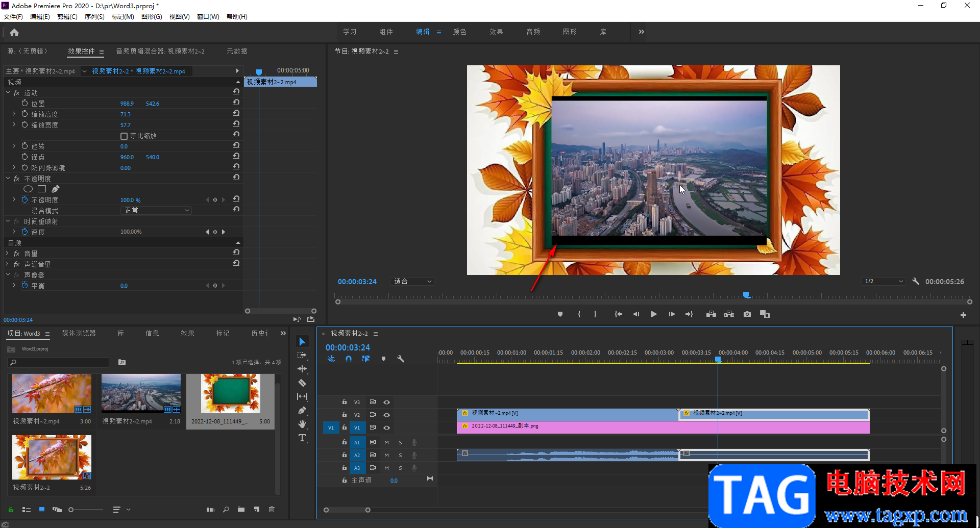
Task: Toggle the uniform scale checkbox
Action: pyautogui.click(x=124, y=136)
